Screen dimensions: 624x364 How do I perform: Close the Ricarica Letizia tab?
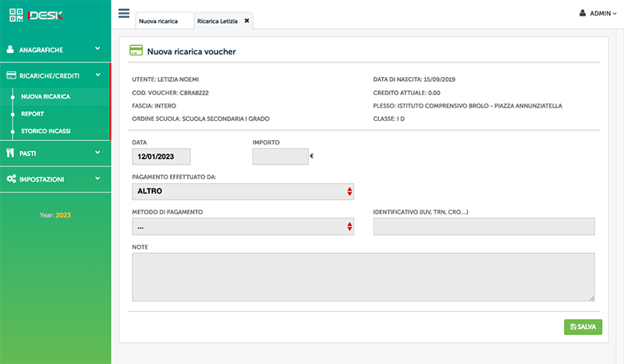click(246, 21)
